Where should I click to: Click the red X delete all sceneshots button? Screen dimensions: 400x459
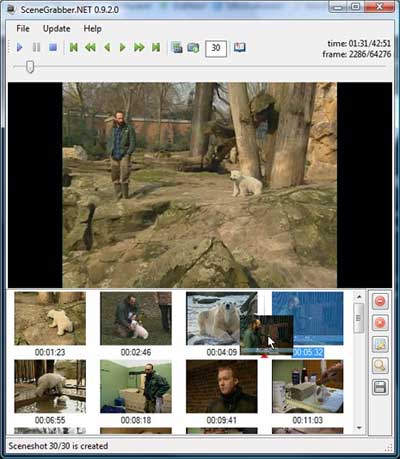pos(380,323)
